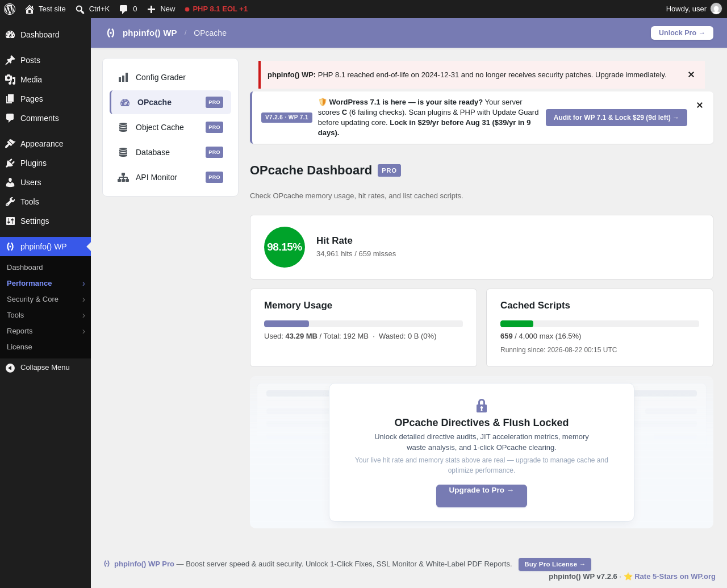This screenshot has height=588, width=727.
Task: Click the phpinfo() WP v7.2.6 footer text
Action: tap(583, 577)
